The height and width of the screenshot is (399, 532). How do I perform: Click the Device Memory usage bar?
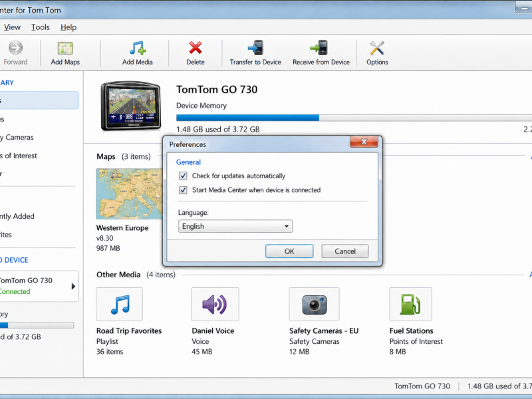[x=354, y=118]
